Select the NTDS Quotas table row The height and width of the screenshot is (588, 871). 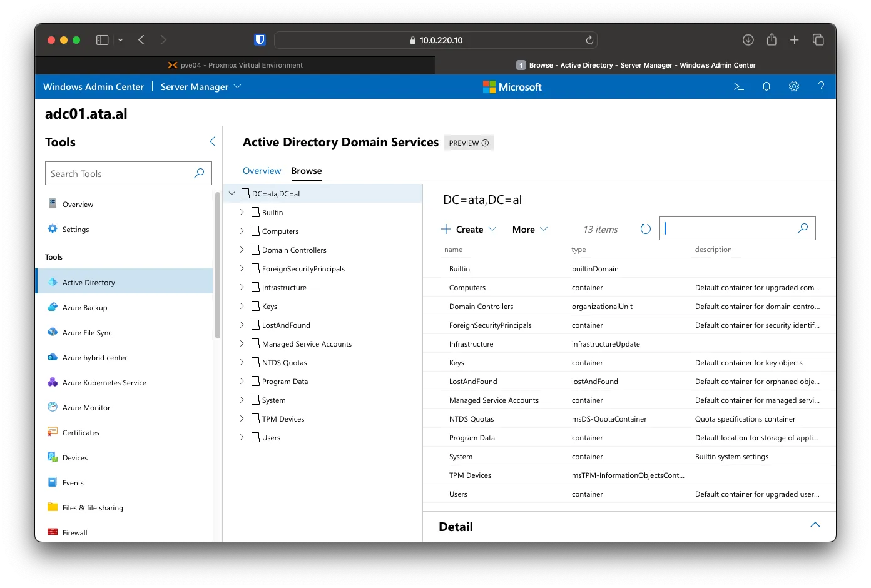629,419
